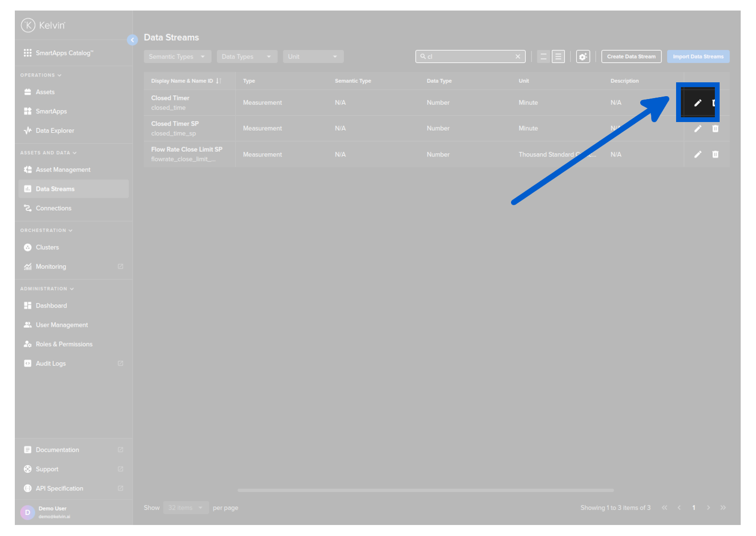This screenshot has width=756, height=536.
Task: Expand the Unit filter dropdown
Action: (313, 56)
